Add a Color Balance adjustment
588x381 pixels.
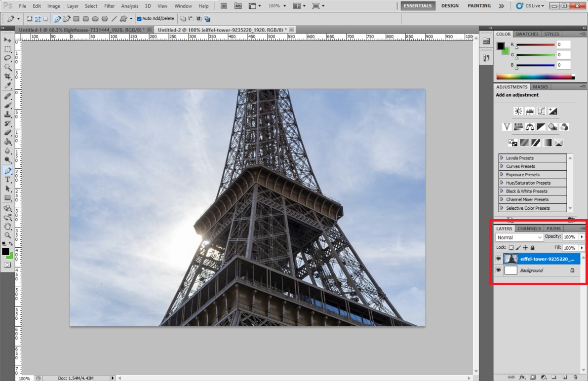point(530,127)
